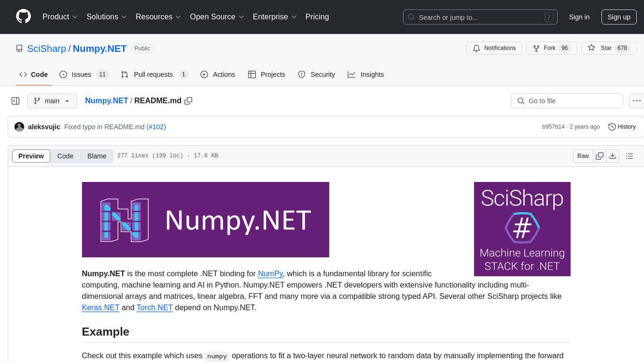Expand the Resources menu
Screen dimensions: 644x362
158,17
